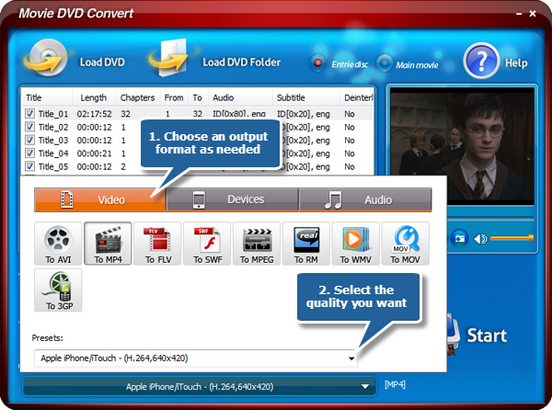Viewport: 552px width, 410px height.
Task: Switch to the Devices tab
Action: 232,200
